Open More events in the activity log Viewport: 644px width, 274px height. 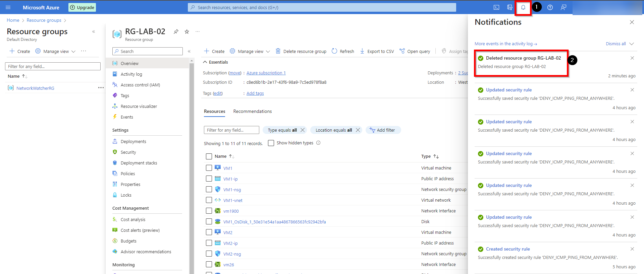pos(506,44)
